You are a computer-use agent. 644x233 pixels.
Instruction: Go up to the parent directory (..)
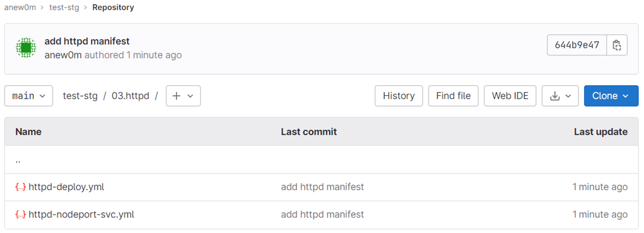click(18, 160)
